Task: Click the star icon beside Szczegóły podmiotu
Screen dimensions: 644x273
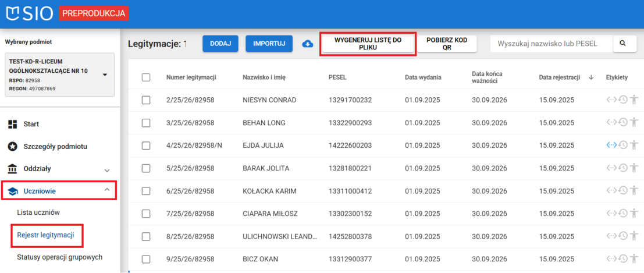Action: [12, 146]
